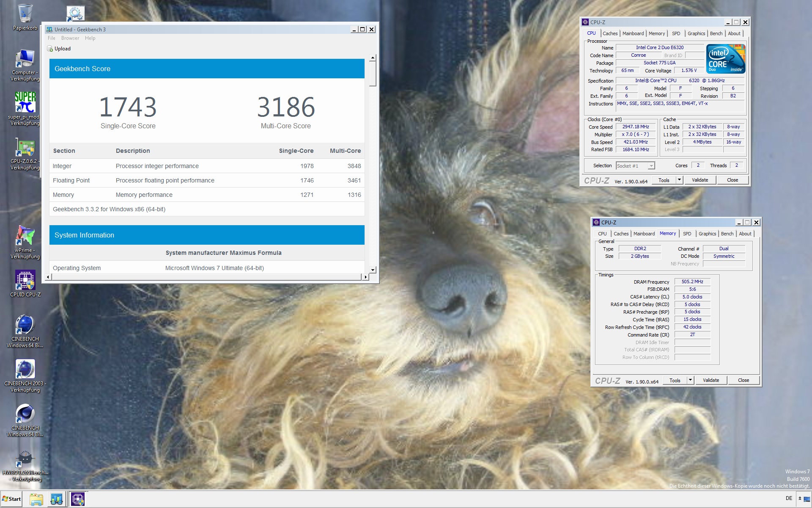The width and height of the screenshot is (812, 508).
Task: Open the About tab in the upper CPU-Z window
Action: pyautogui.click(x=734, y=33)
